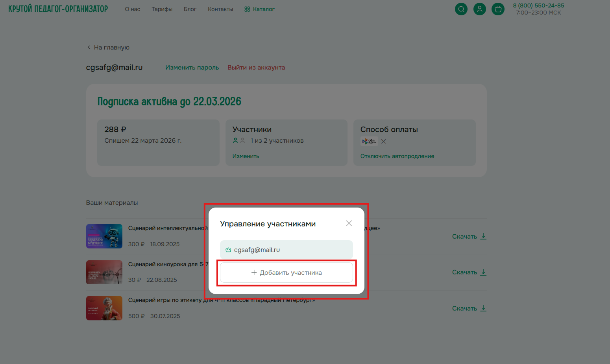
Task: Go to the Блог page
Action: tap(190, 9)
